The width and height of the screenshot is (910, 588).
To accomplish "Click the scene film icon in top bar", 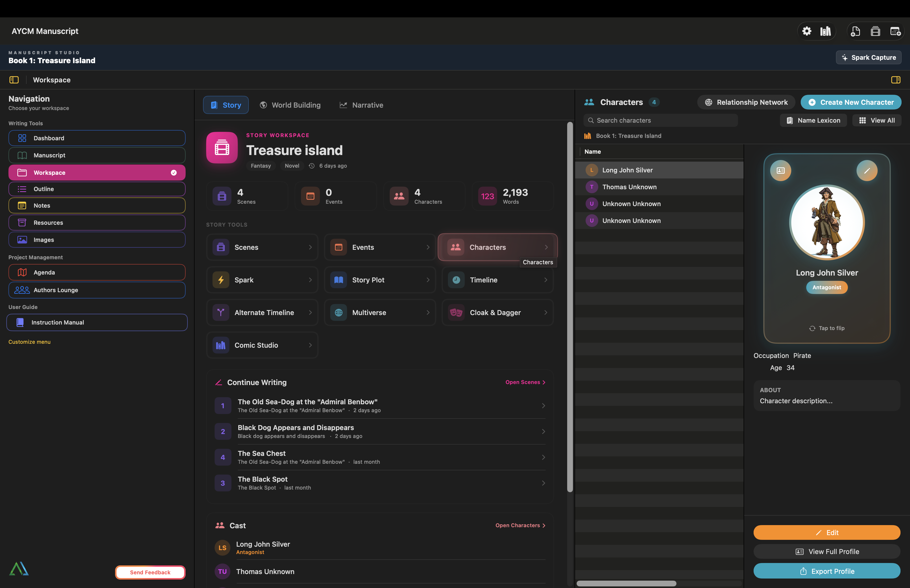I will click(875, 31).
